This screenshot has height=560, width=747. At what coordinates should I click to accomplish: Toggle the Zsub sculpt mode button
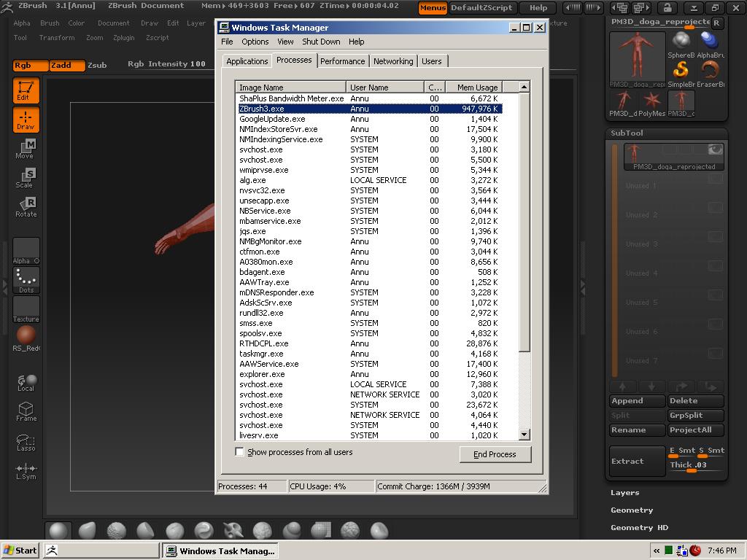coord(97,65)
